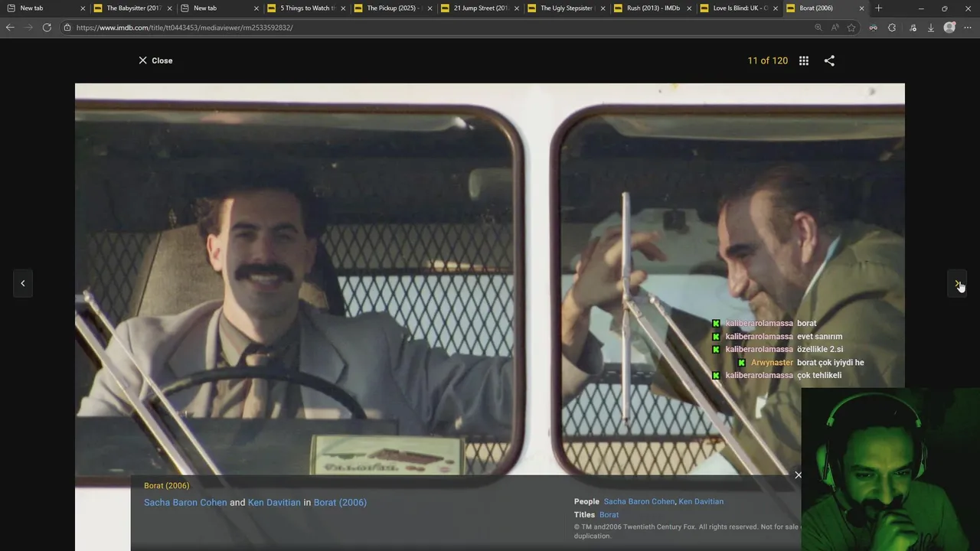
Task: Click the browser back arrow
Action: tap(10, 27)
